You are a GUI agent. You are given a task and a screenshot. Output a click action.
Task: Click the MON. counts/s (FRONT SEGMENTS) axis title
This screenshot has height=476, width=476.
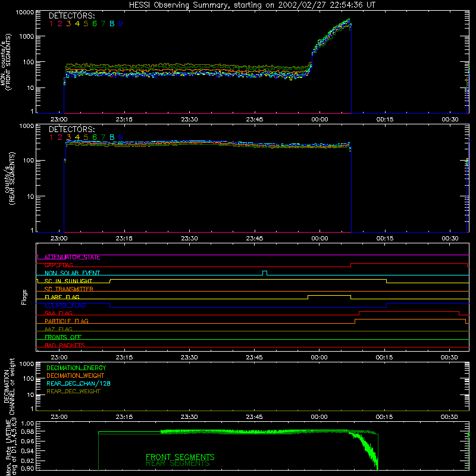6,62
